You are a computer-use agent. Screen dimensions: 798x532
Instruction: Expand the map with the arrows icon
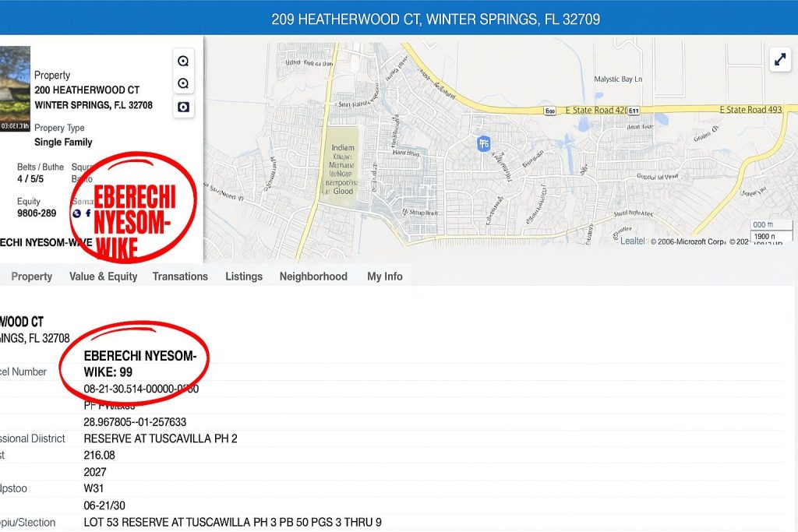point(779,59)
